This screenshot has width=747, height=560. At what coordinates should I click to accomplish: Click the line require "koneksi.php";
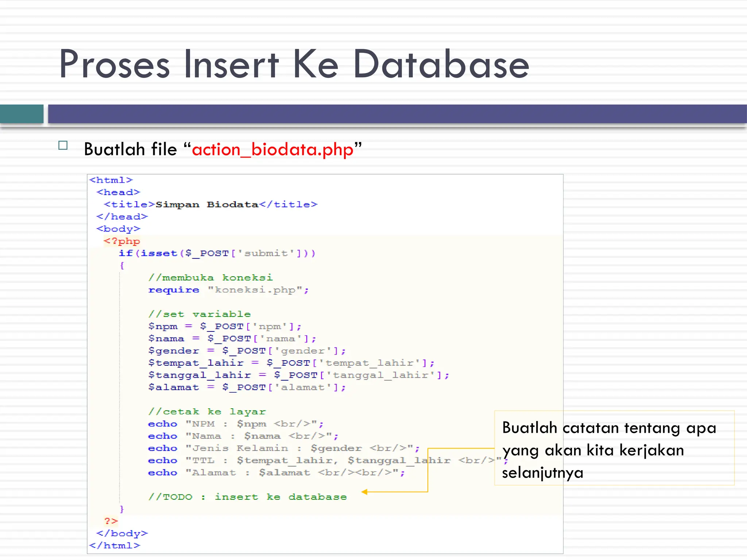pyautogui.click(x=228, y=290)
